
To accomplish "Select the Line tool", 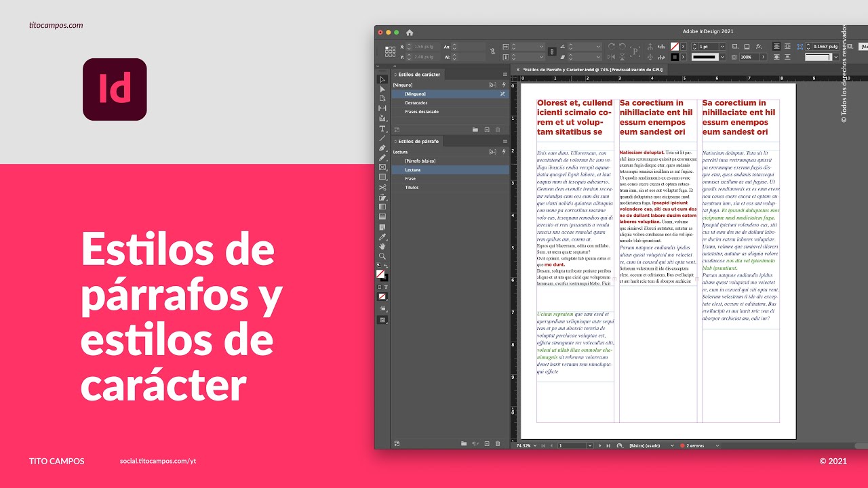I will [382, 138].
